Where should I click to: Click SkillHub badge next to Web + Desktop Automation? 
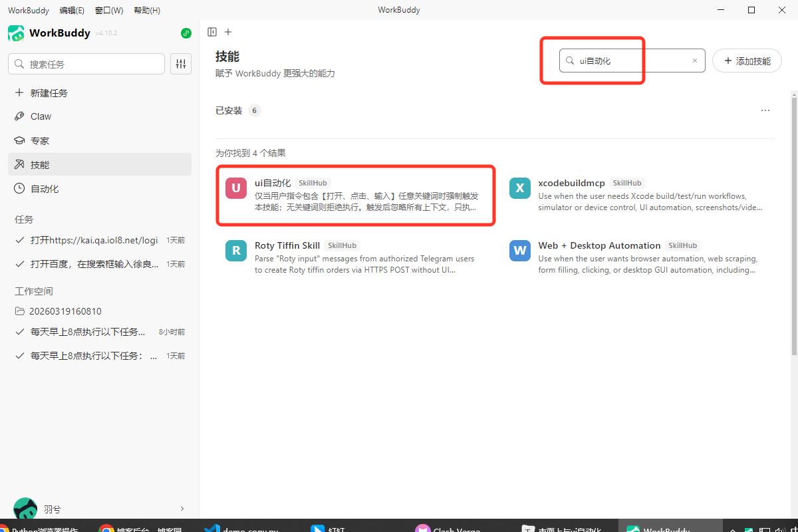coord(683,245)
